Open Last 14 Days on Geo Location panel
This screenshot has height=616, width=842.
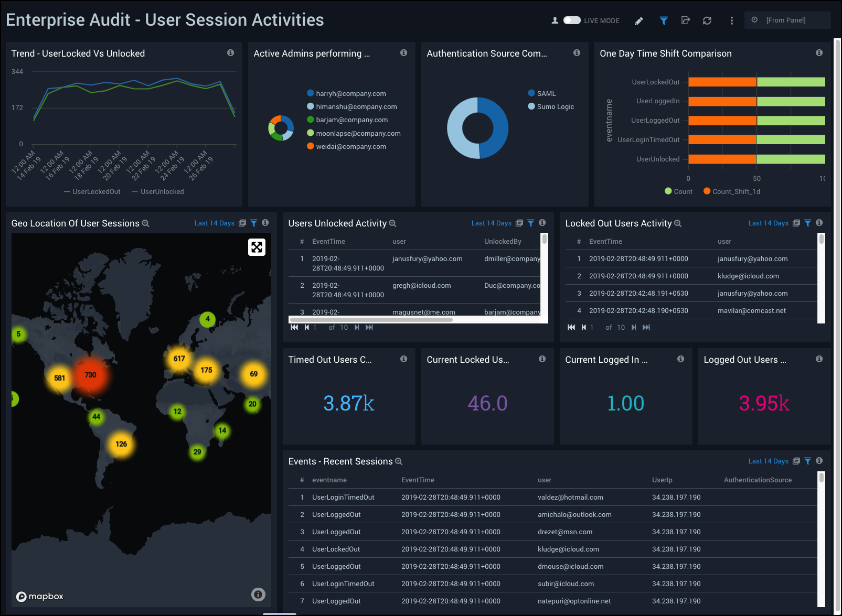coord(214,223)
